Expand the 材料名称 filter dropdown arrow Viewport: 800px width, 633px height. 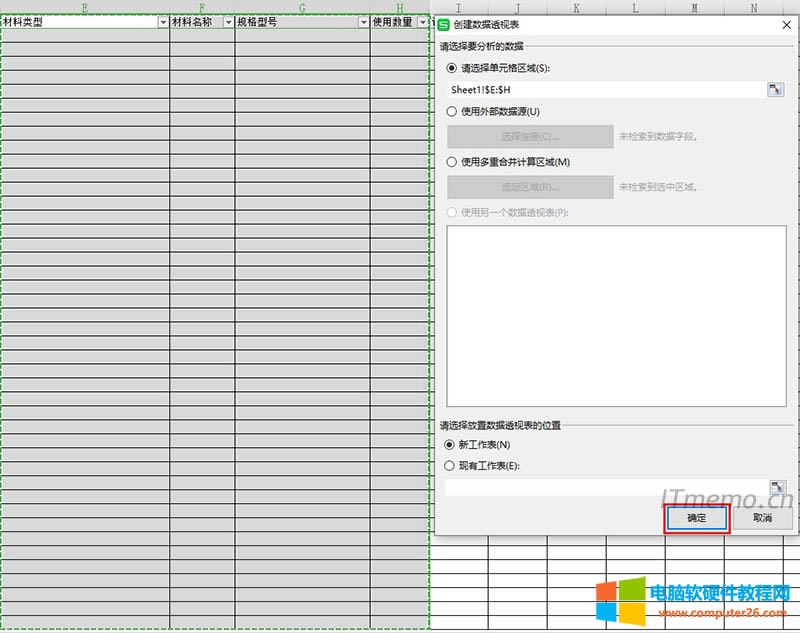point(228,22)
